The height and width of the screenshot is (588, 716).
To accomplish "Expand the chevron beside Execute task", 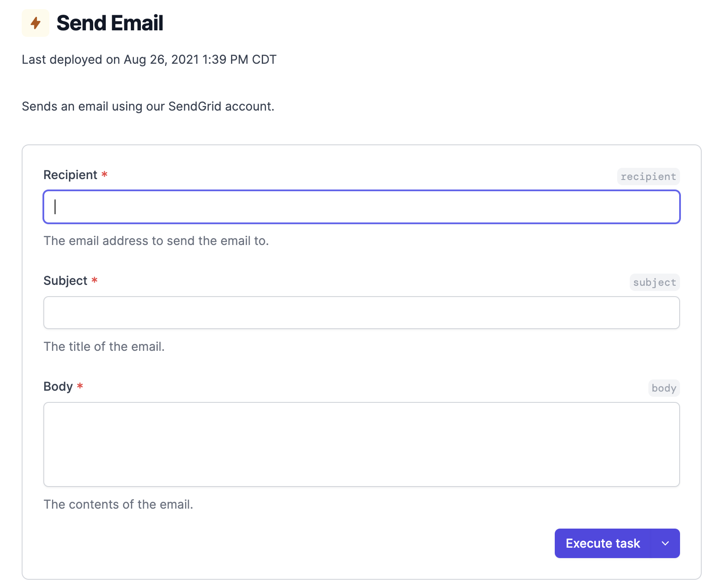I will 665,543.
